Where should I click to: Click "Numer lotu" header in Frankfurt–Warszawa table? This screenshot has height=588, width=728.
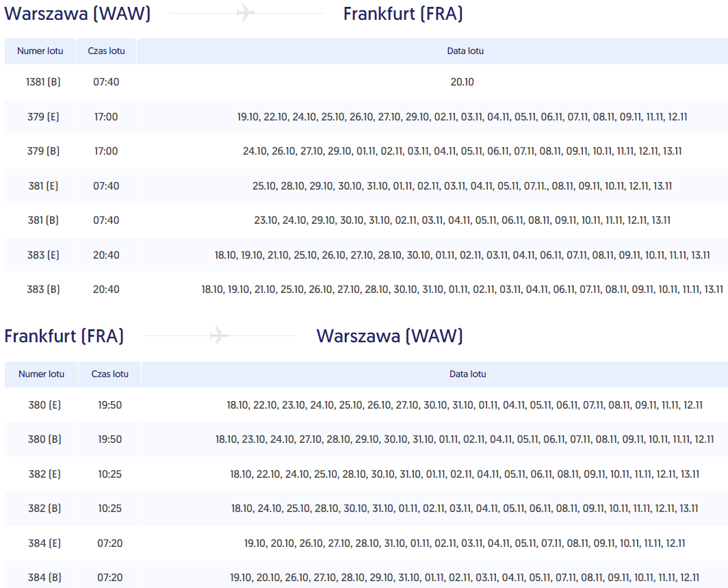41,374
